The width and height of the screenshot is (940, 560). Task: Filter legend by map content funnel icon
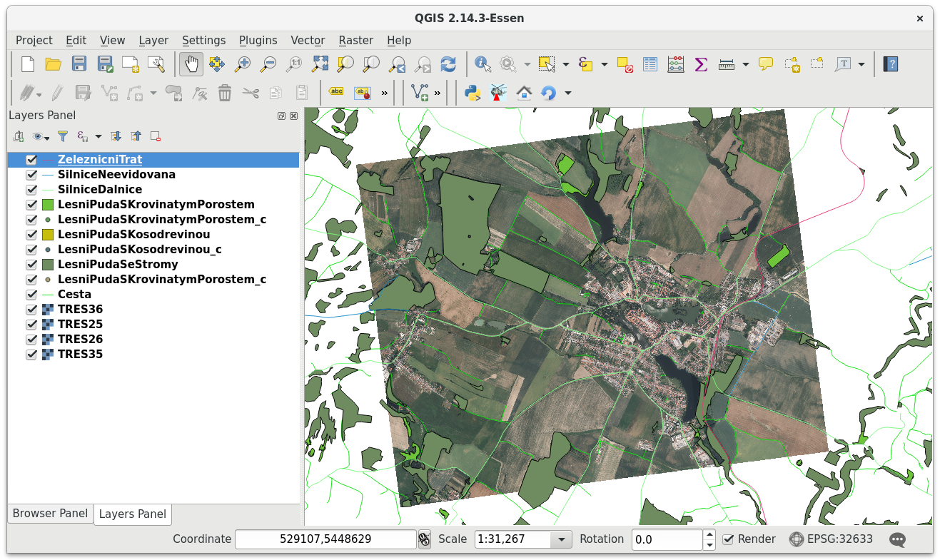pyautogui.click(x=63, y=136)
